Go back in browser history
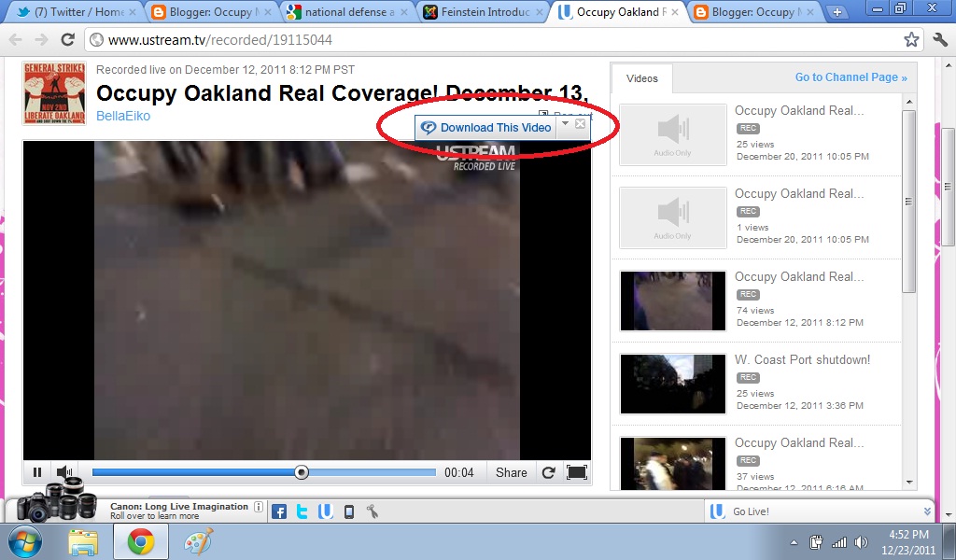This screenshot has width=956, height=560. coord(15,39)
